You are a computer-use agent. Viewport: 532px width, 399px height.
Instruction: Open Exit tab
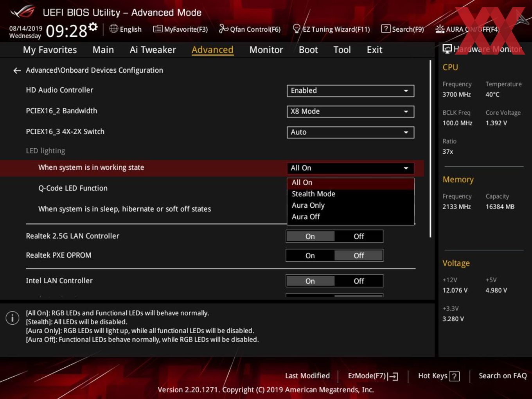pyautogui.click(x=374, y=50)
